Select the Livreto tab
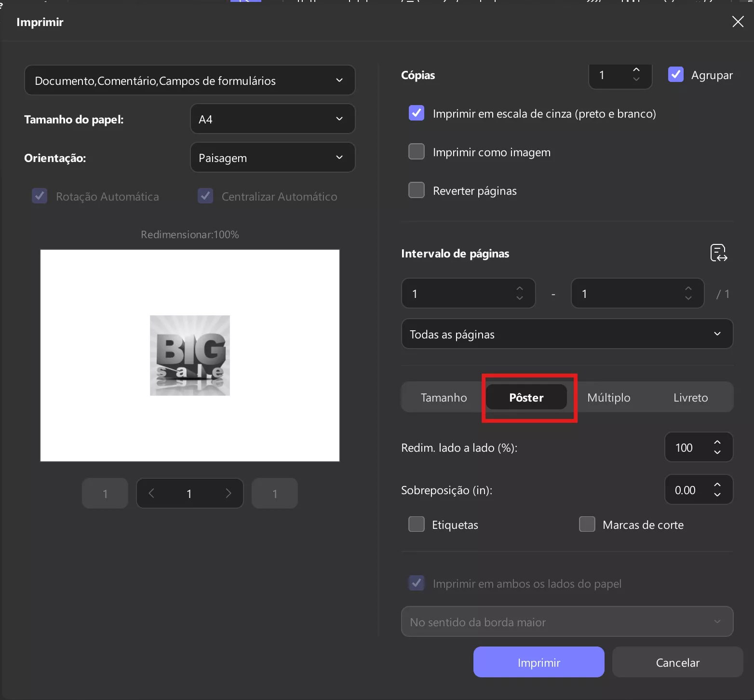 point(690,397)
